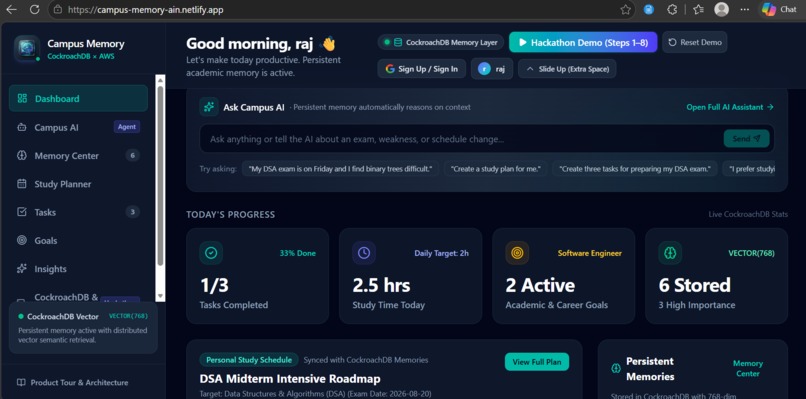Viewport: 806px width, 399px height.
Task: Choose suggestion "Create three tasks for preparing my DSA exam."
Action: [x=635, y=169]
